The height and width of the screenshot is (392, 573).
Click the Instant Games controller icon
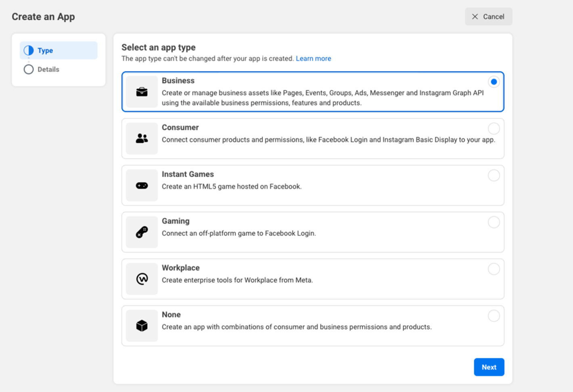142,186
